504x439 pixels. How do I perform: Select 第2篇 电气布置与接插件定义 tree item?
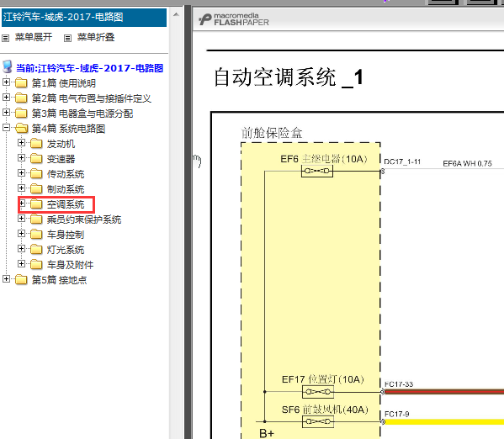click(91, 98)
